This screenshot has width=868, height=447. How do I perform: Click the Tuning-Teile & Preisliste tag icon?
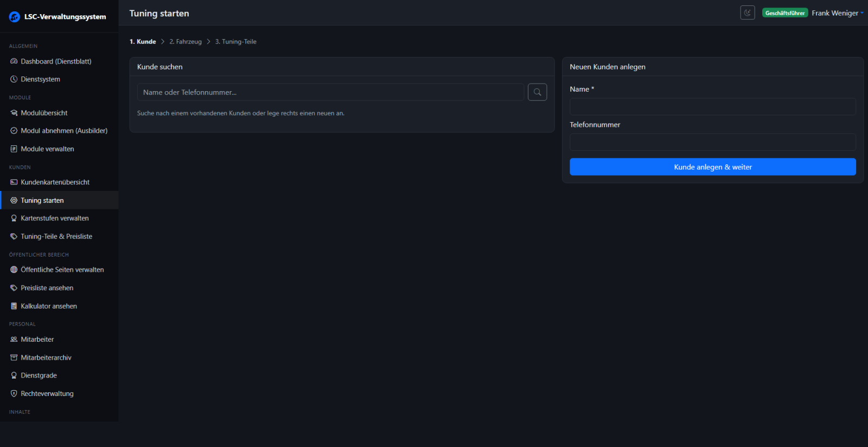(x=14, y=237)
